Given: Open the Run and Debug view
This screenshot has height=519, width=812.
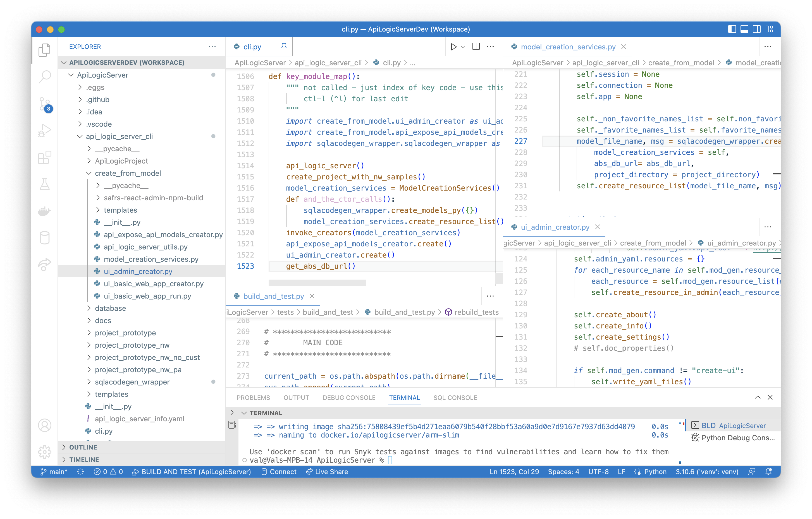Looking at the screenshot, I should (44, 131).
